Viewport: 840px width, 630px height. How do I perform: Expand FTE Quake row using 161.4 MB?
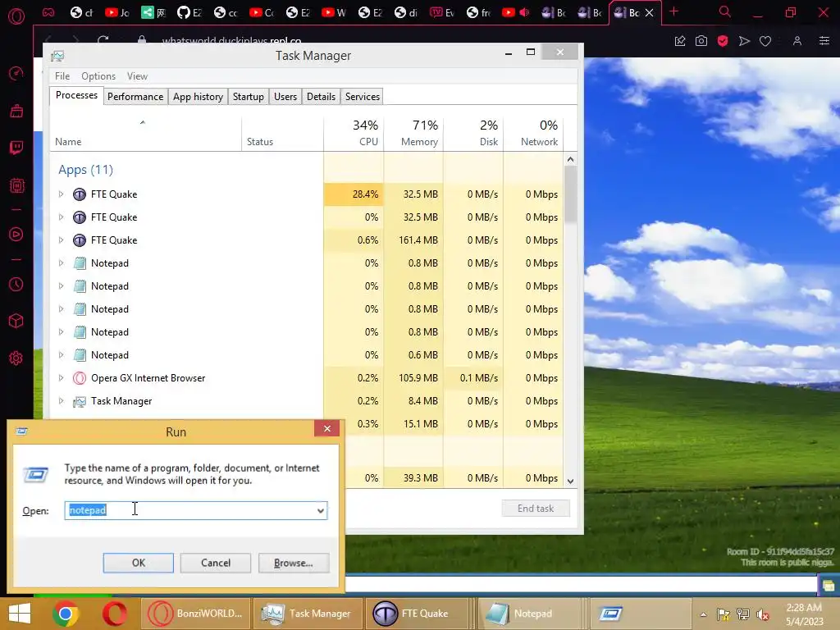(x=61, y=240)
